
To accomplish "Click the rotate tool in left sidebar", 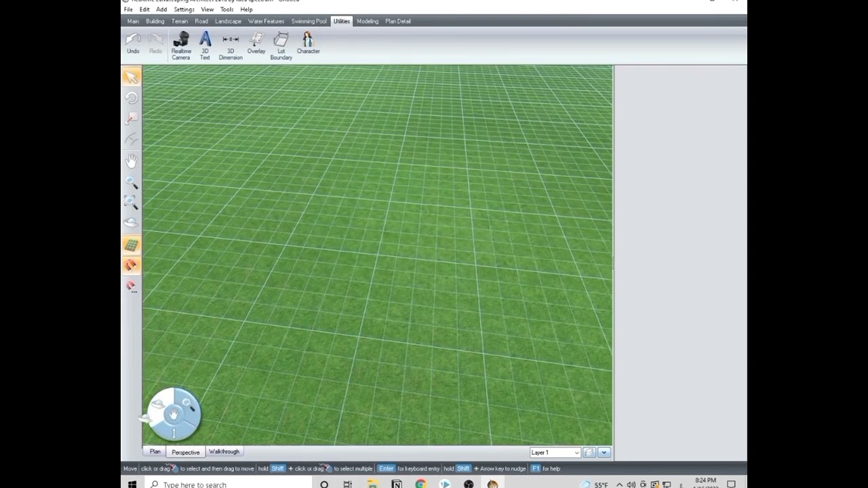I will (x=132, y=98).
